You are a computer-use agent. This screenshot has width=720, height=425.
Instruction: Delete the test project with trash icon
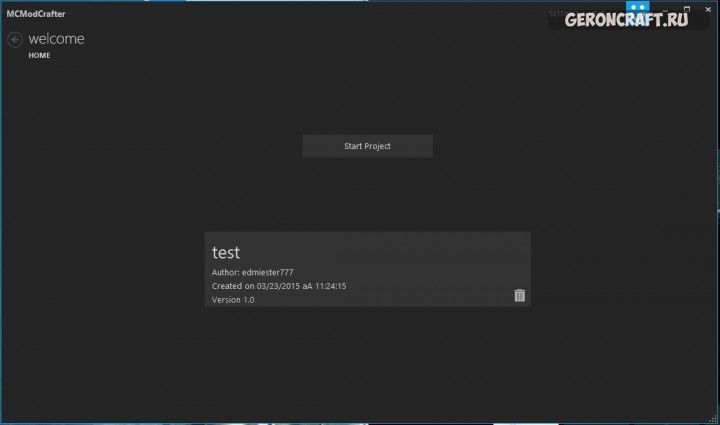click(519, 295)
